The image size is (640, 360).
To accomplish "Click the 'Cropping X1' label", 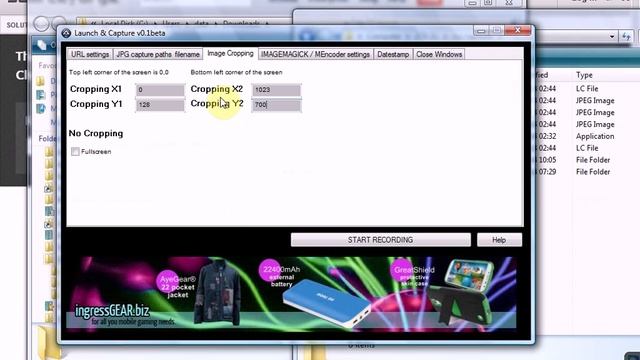I will pyautogui.click(x=96, y=89).
